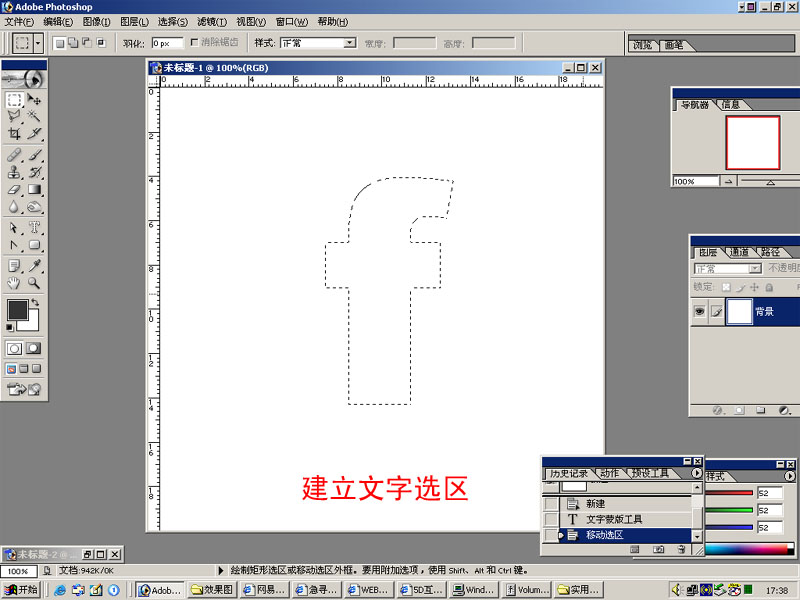Open the 效果图 taskbar button
Image resolution: width=800 pixels, height=600 pixels.
point(212,590)
